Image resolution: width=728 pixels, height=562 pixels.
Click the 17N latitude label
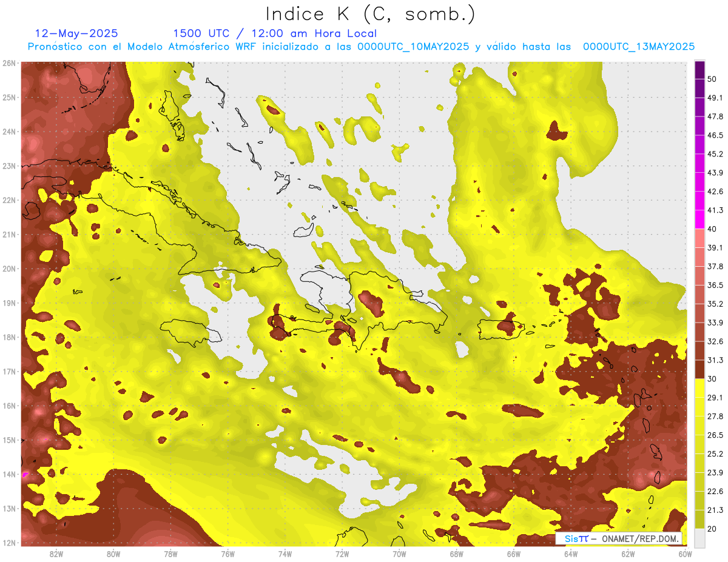[x=8, y=372]
